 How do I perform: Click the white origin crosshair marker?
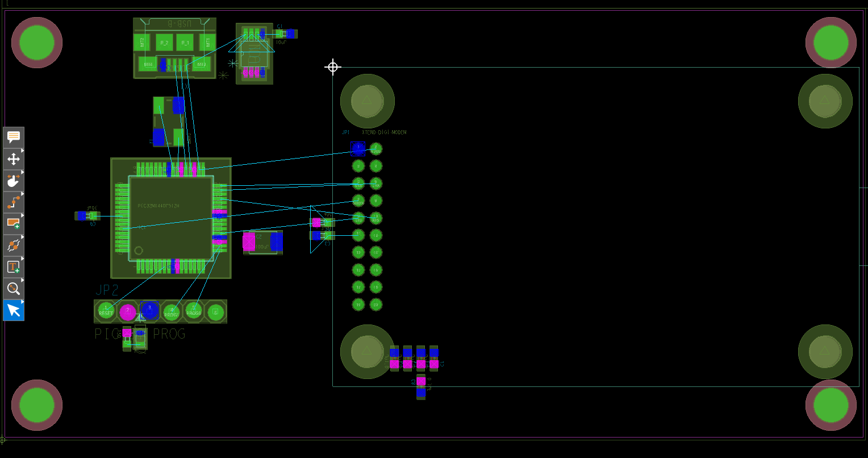[x=333, y=67]
